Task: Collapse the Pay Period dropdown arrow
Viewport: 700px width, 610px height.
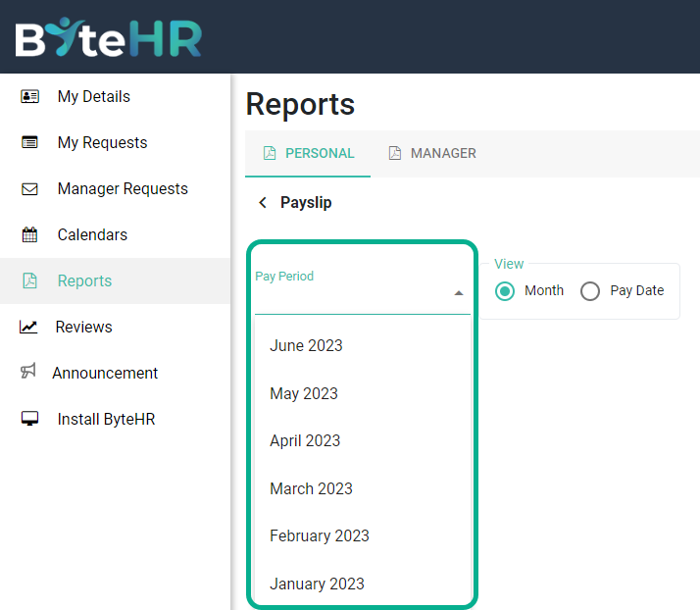Action: pos(459,293)
